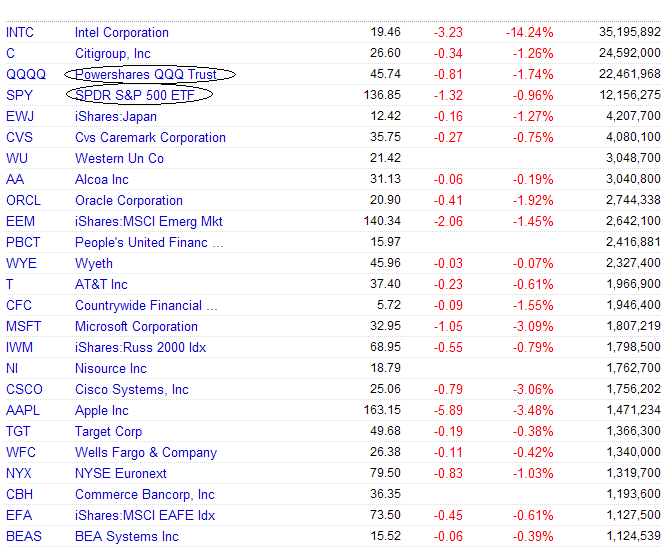Select Cisco Systems, Inc link
The height and width of the screenshot is (547, 664).
132,390
